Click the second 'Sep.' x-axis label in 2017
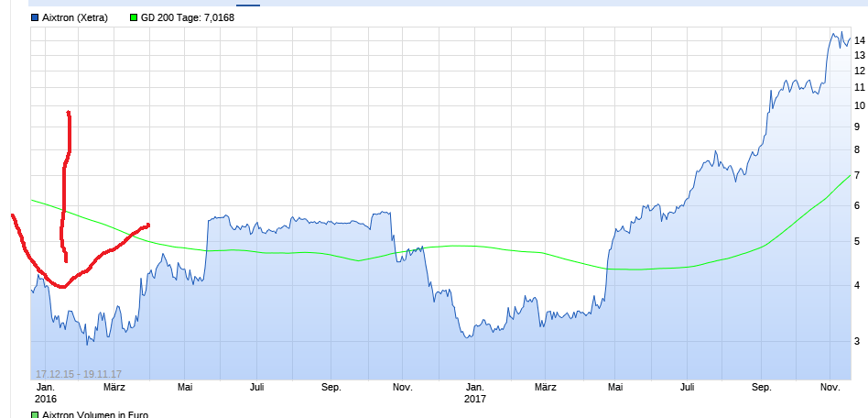The image size is (868, 418). (x=762, y=387)
